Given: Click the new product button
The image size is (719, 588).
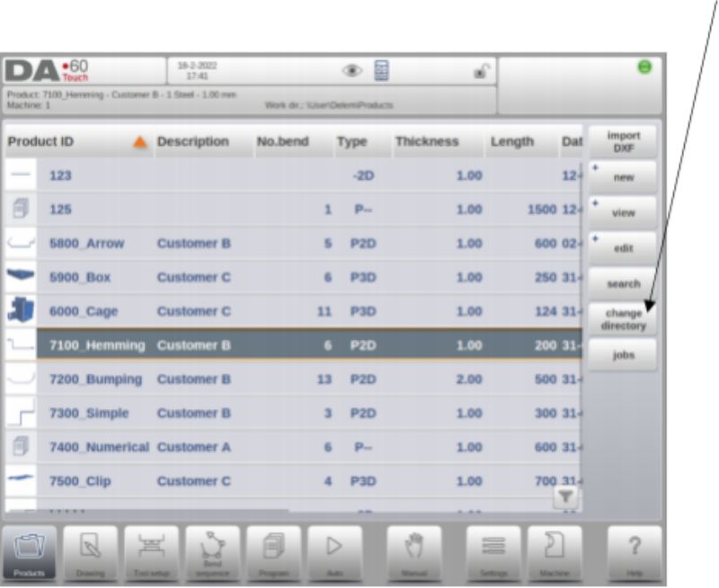Looking at the screenshot, I should click(x=623, y=177).
